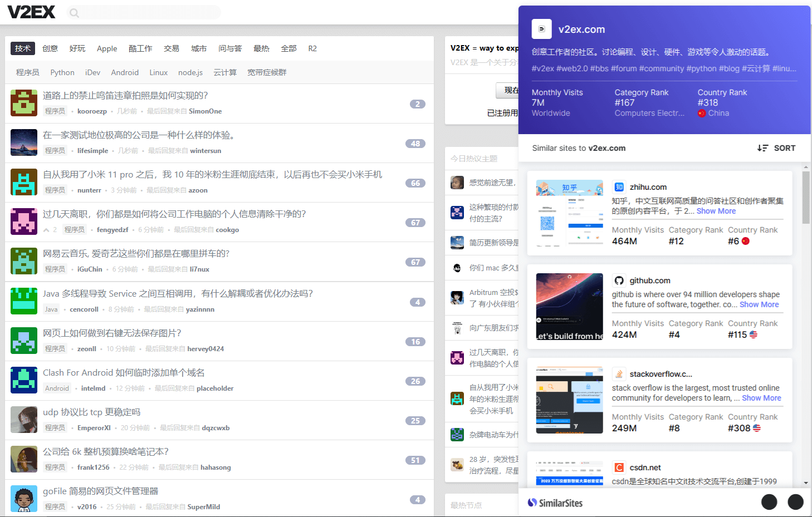
Task: Click the Java node tag
Action: 51,309
